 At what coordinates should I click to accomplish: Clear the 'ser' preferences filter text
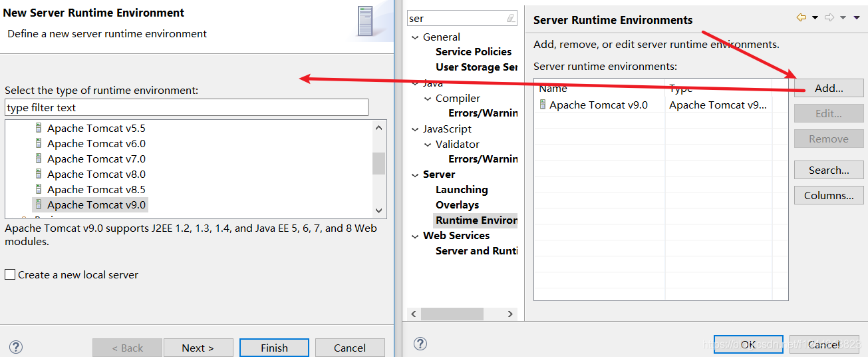511,19
